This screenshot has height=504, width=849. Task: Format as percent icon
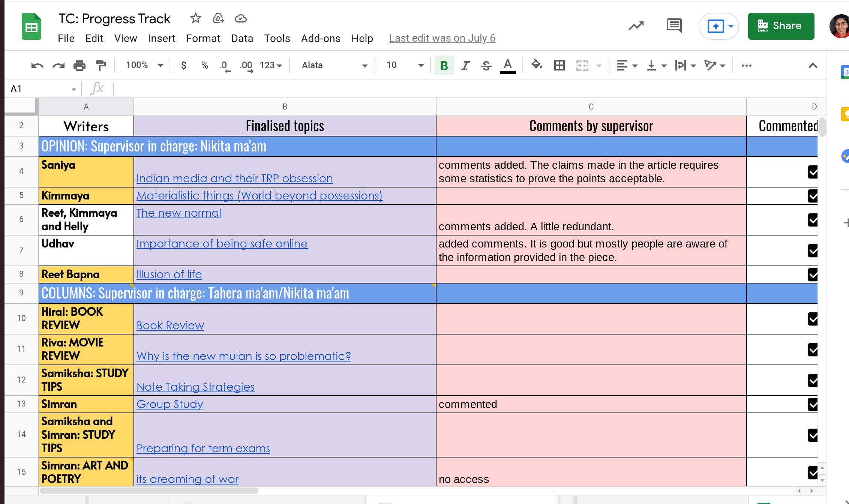(205, 65)
